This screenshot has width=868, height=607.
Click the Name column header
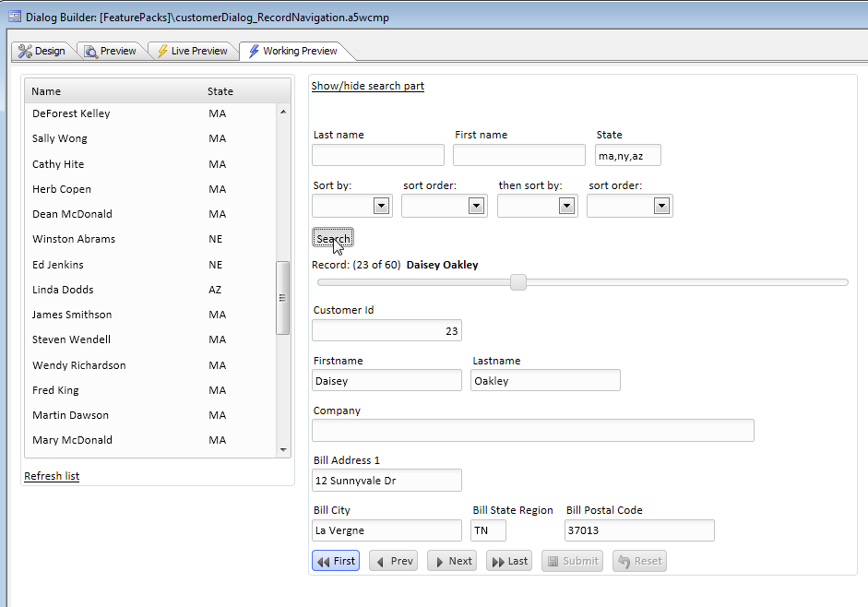(46, 91)
